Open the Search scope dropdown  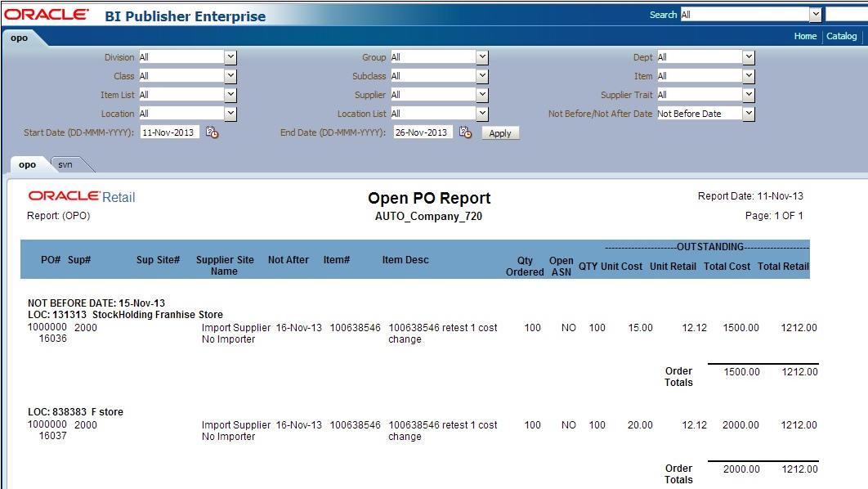815,15
